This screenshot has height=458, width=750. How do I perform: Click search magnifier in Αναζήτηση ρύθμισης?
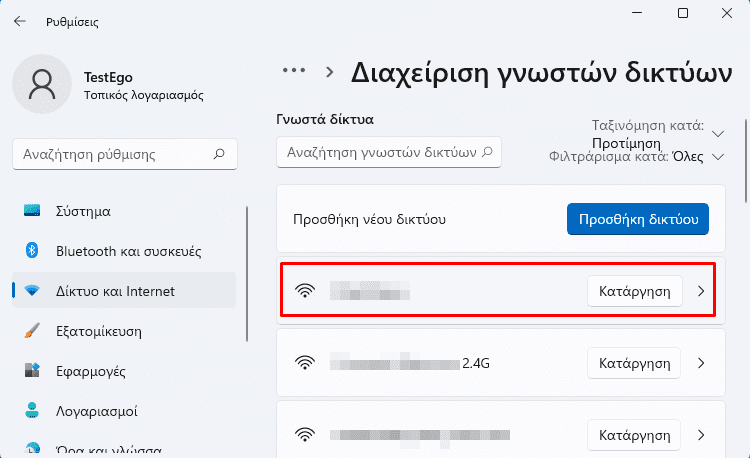coord(219,154)
